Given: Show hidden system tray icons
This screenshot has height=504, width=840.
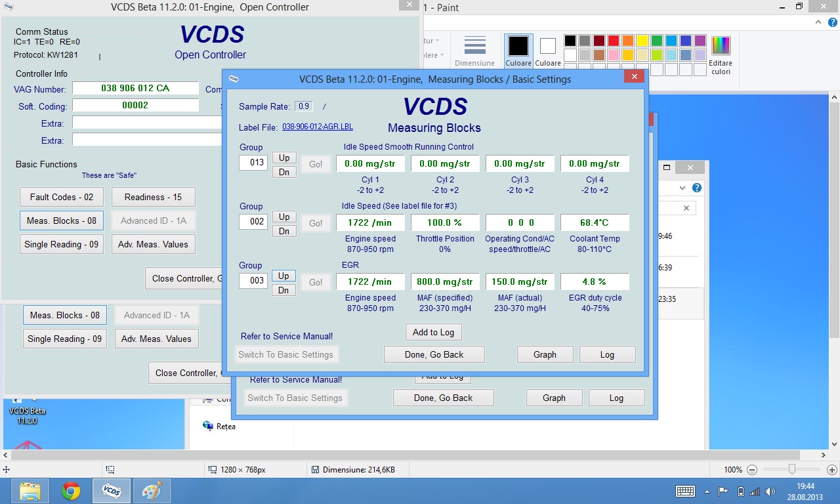Looking at the screenshot, I should click(707, 491).
